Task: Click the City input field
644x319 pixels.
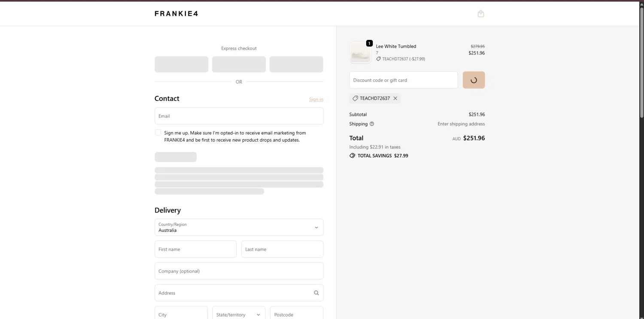Action: tap(181, 314)
